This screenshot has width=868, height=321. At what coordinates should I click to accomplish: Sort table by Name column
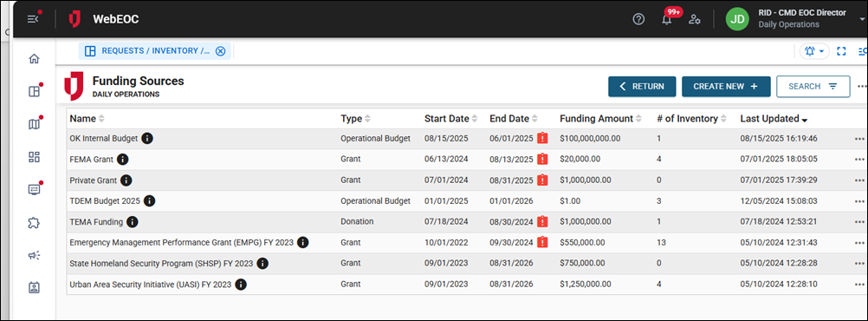coord(87,119)
